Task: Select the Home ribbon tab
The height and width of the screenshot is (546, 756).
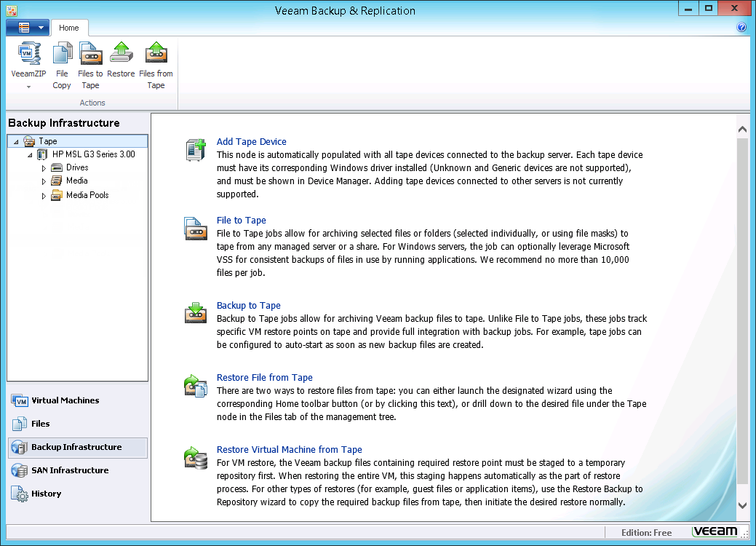Action: pos(69,28)
